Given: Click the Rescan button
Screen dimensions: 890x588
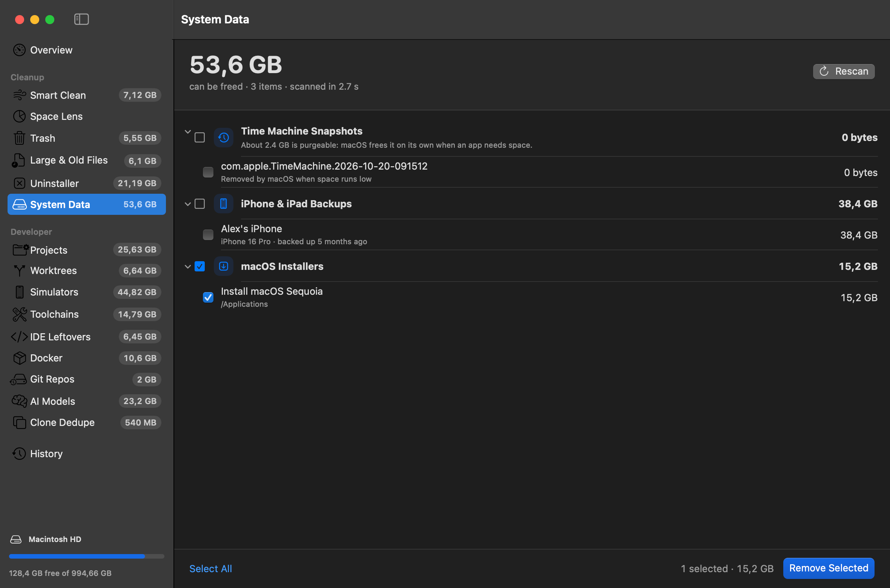Looking at the screenshot, I should (844, 71).
